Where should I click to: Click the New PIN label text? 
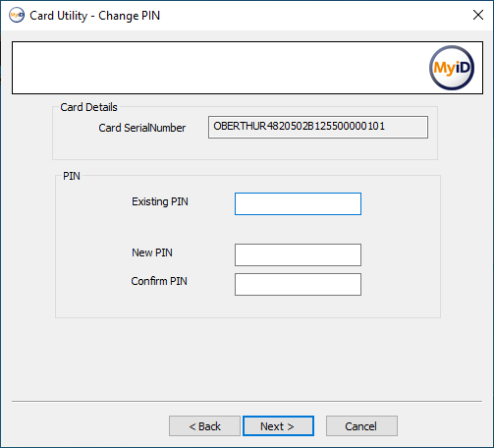click(x=152, y=252)
